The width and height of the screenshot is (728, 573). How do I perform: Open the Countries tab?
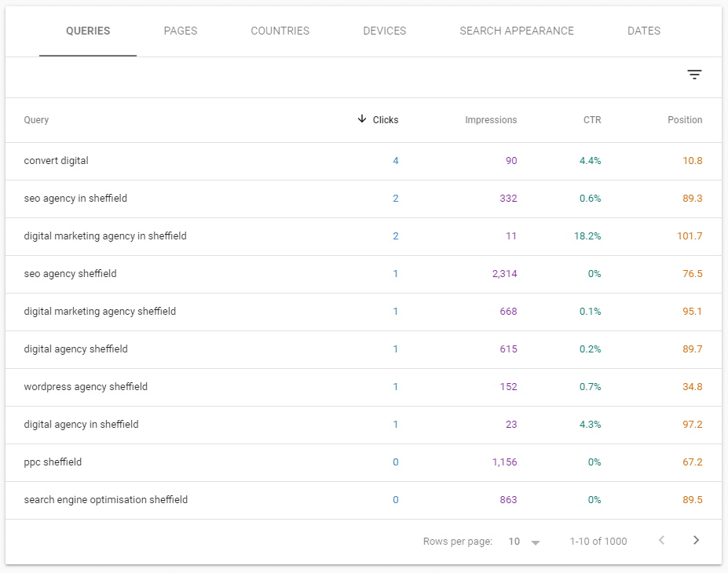tap(280, 31)
